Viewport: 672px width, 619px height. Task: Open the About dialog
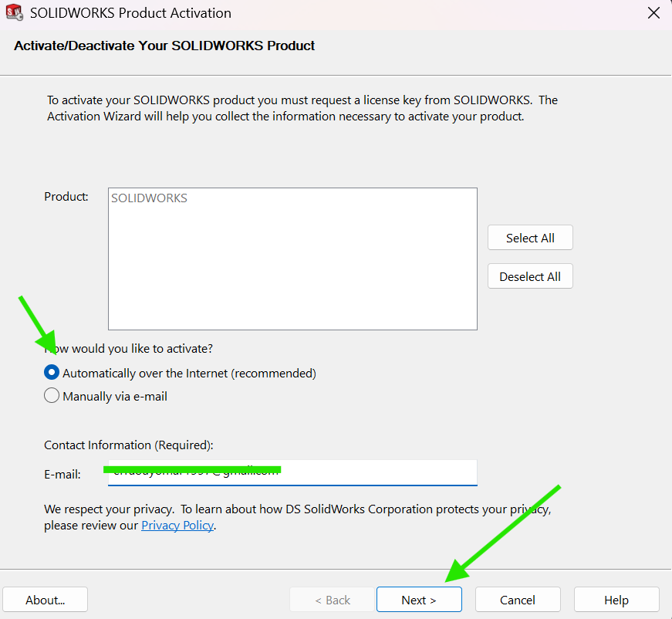(x=45, y=599)
